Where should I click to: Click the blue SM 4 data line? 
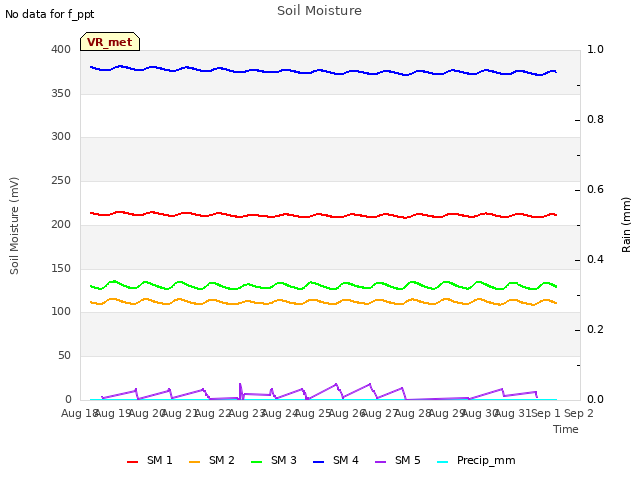coord(322,71)
